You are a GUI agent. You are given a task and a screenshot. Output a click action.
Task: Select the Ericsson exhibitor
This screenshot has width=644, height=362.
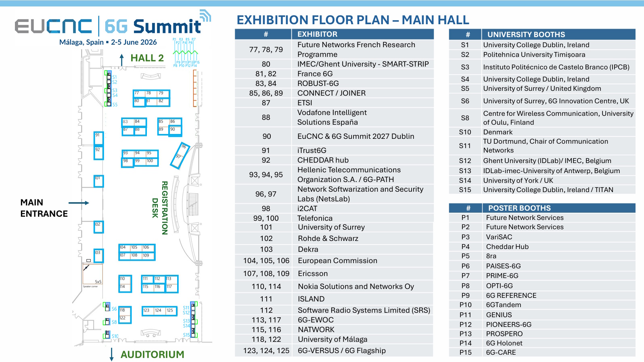[x=313, y=274]
